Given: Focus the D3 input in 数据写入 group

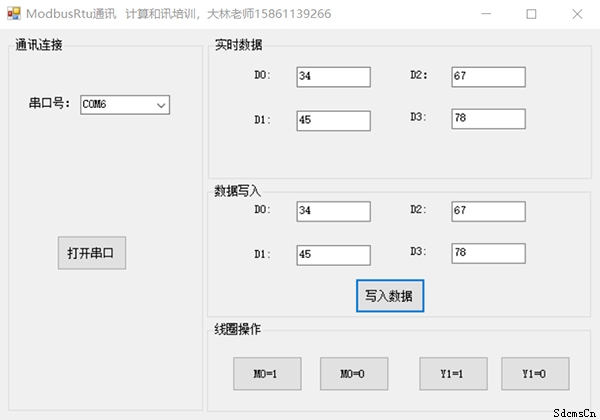Looking at the screenshot, I should coord(488,253).
